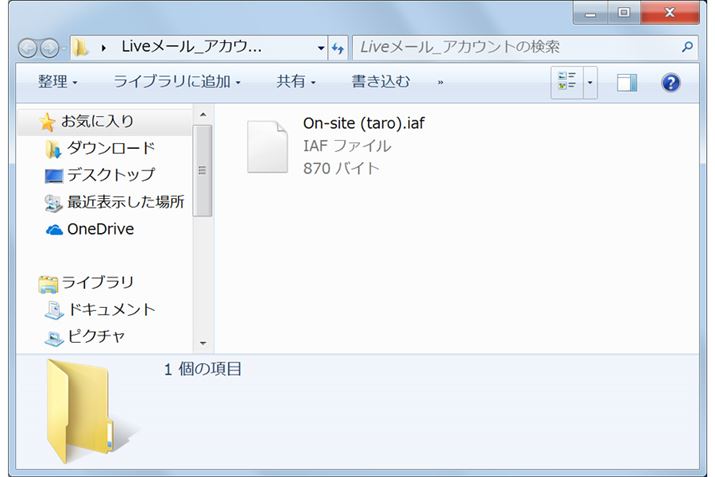Click the OneDrive cloud icon

coord(54,230)
